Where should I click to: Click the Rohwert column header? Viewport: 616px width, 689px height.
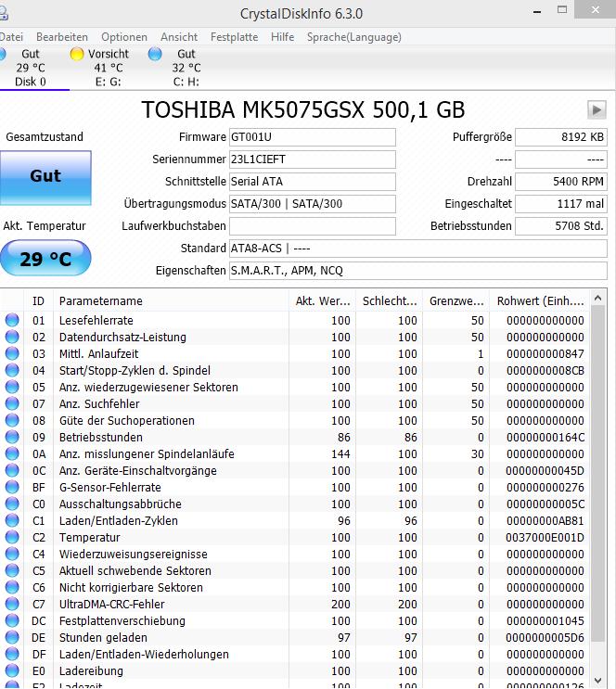[540, 301]
